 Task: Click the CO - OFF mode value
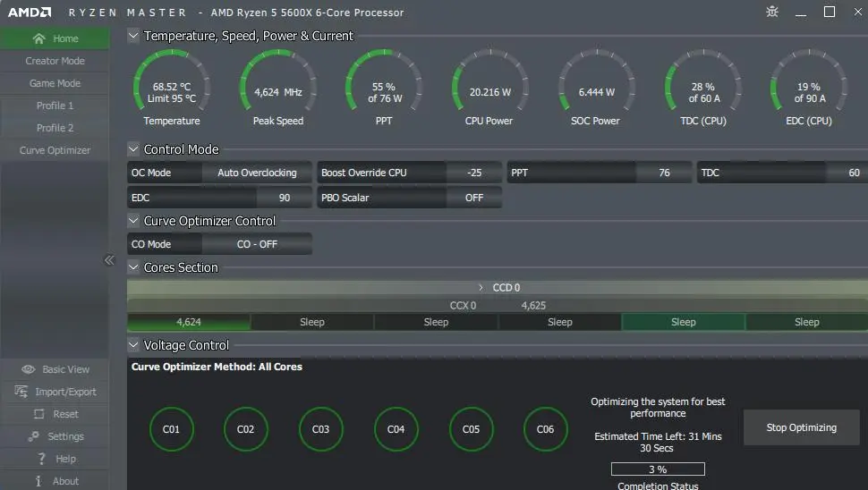pyautogui.click(x=257, y=244)
